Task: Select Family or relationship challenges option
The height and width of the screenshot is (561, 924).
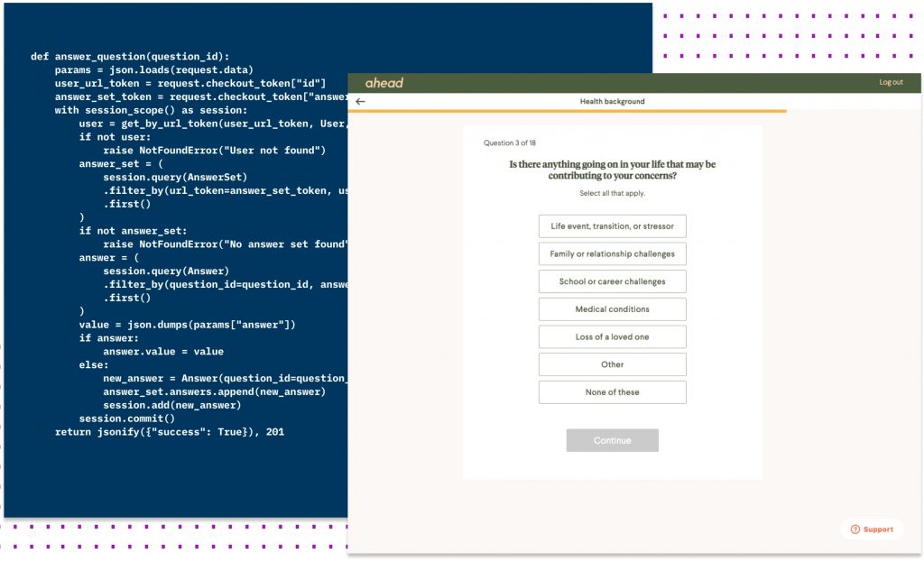Action: pos(613,254)
